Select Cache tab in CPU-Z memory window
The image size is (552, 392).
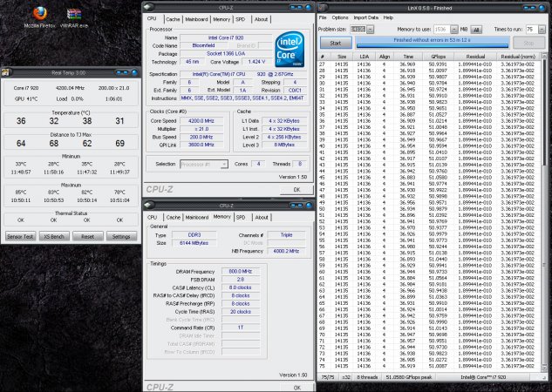pos(174,217)
